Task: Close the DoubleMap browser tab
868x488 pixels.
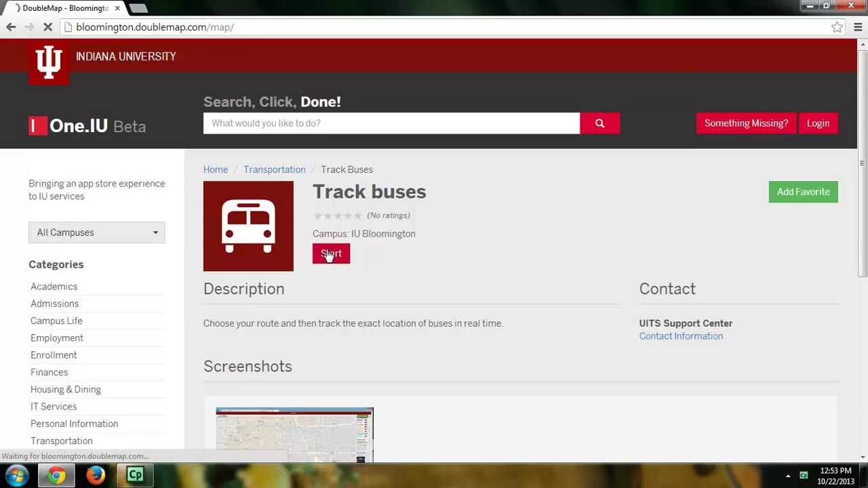Action: click(x=117, y=8)
